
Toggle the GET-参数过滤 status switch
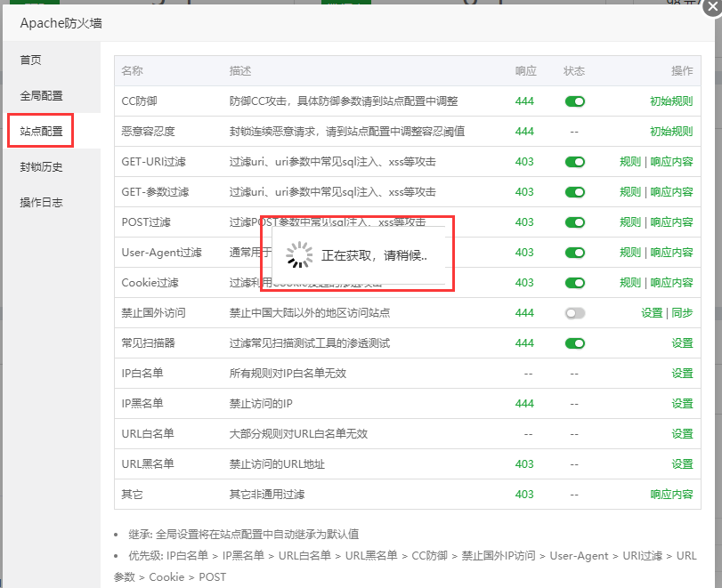574,192
